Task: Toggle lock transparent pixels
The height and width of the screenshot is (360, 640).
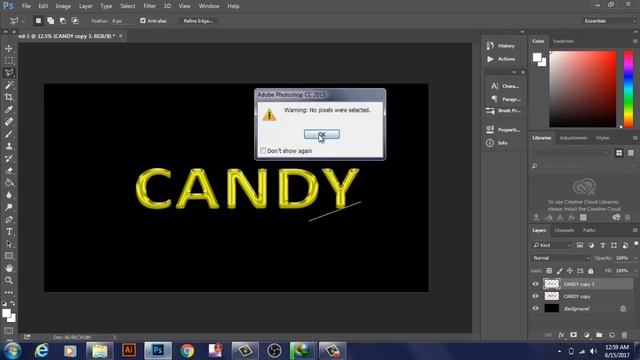Action: coord(549,271)
